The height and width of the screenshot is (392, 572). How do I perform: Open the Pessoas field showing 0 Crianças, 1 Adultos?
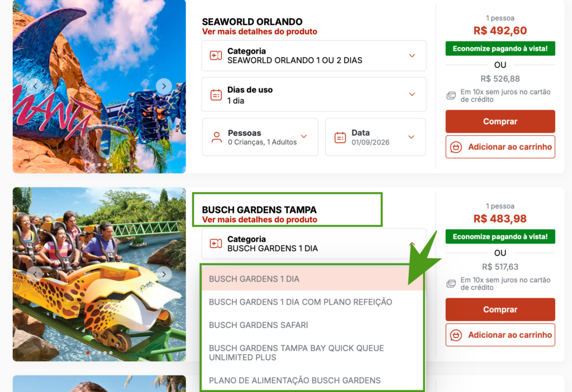click(x=260, y=137)
